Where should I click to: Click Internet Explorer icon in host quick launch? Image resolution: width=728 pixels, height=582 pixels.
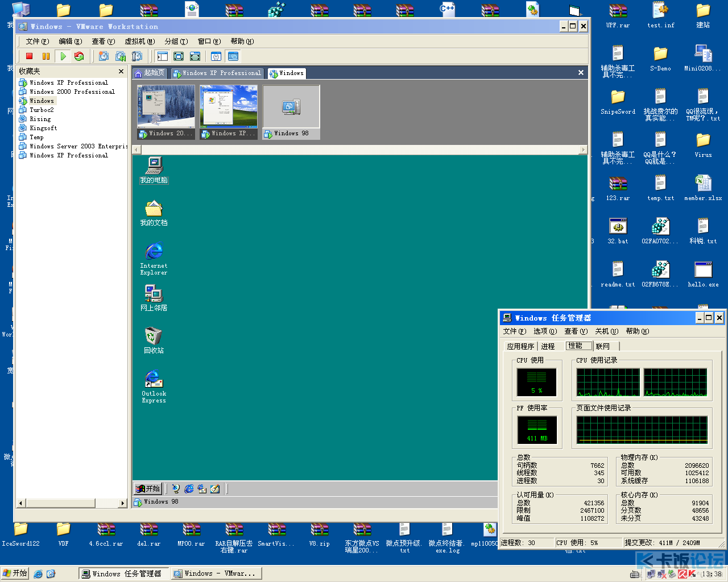pos(38,574)
